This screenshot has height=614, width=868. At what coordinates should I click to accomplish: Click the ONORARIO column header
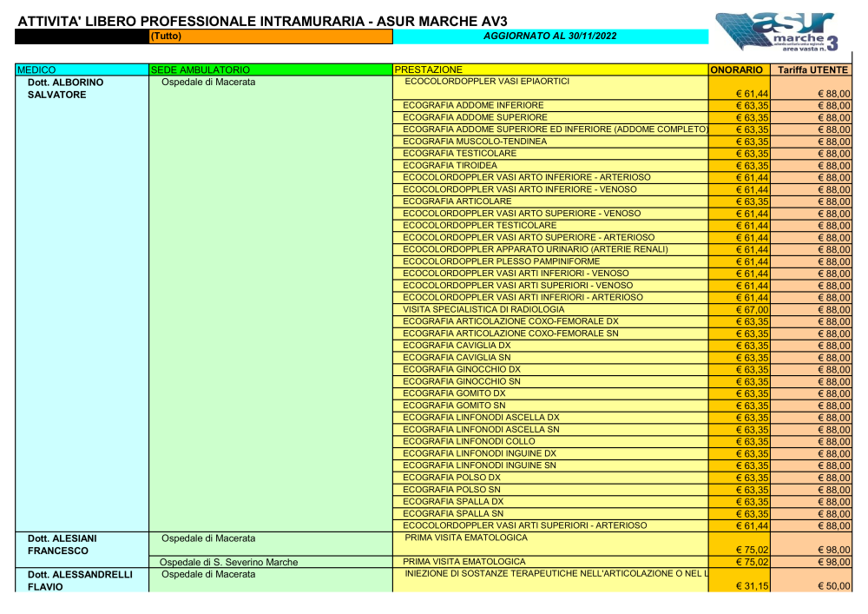(740, 69)
